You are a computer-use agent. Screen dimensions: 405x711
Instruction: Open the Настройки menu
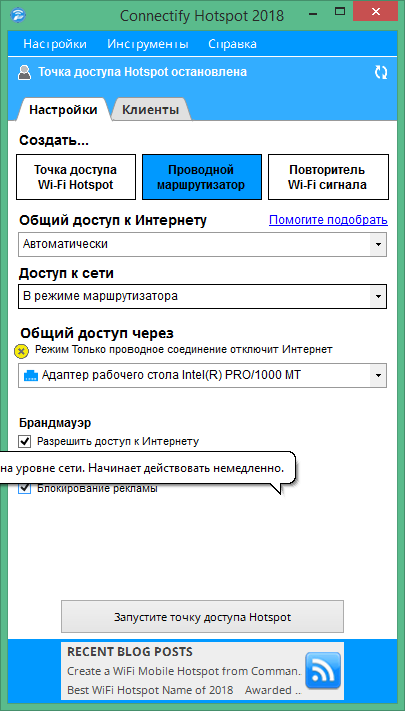pyautogui.click(x=55, y=44)
